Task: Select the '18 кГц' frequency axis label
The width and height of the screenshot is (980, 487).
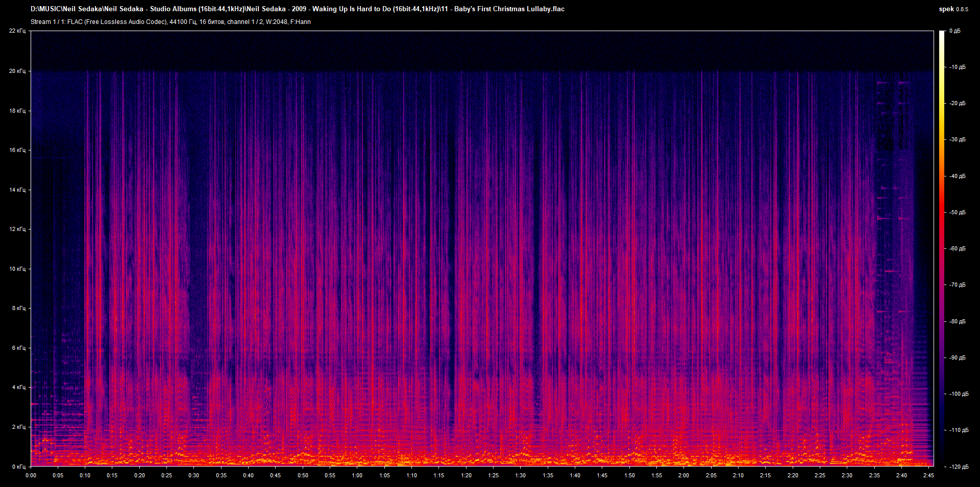Action: 17,111
